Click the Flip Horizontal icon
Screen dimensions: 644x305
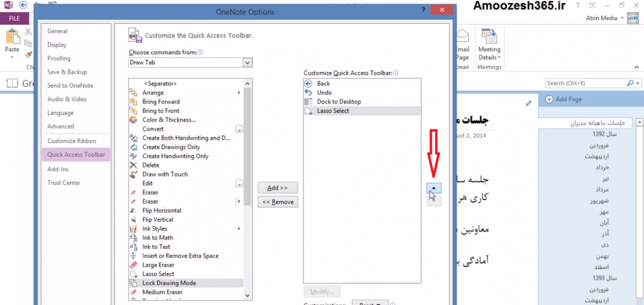(x=133, y=210)
